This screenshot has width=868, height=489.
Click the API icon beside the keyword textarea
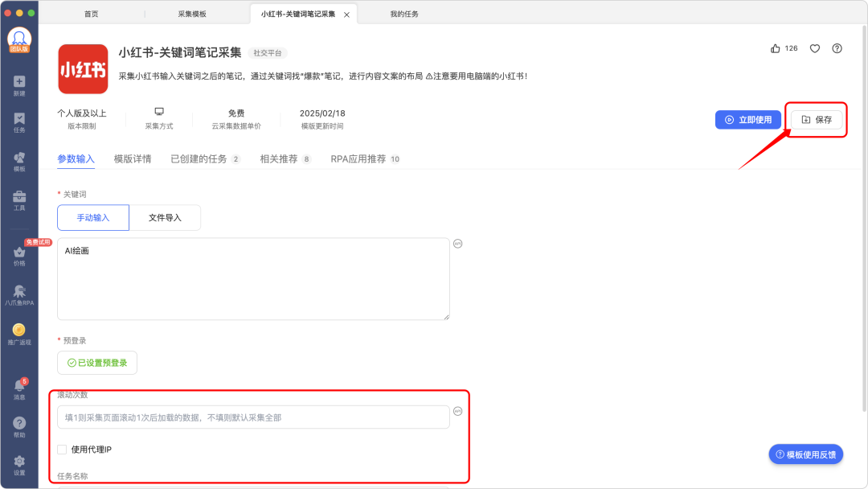point(458,244)
